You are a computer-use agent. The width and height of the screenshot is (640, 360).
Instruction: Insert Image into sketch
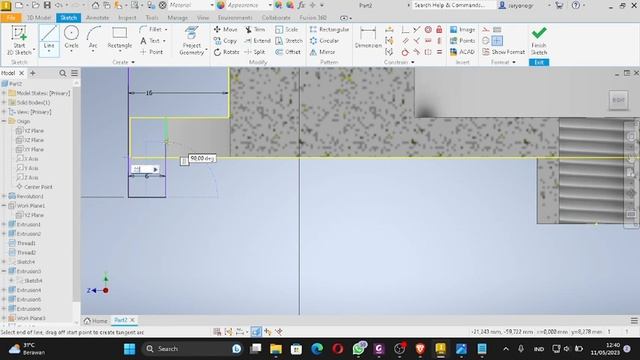[x=462, y=29]
